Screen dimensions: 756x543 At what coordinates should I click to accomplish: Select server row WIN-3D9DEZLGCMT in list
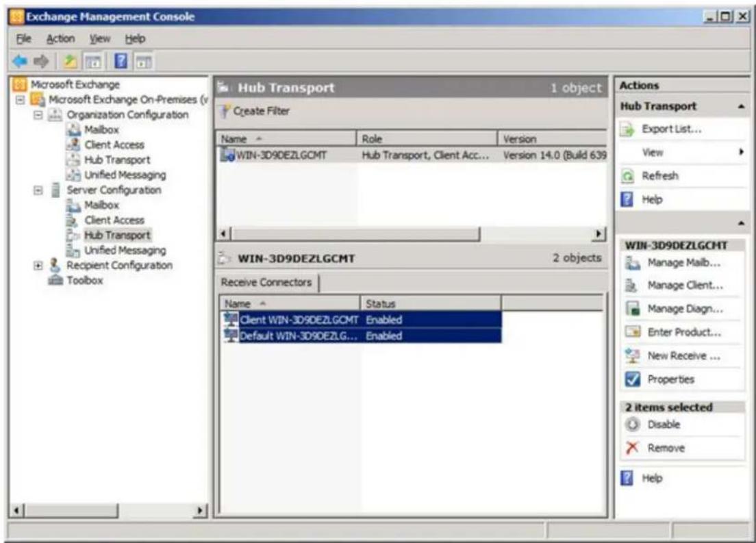pos(412,155)
